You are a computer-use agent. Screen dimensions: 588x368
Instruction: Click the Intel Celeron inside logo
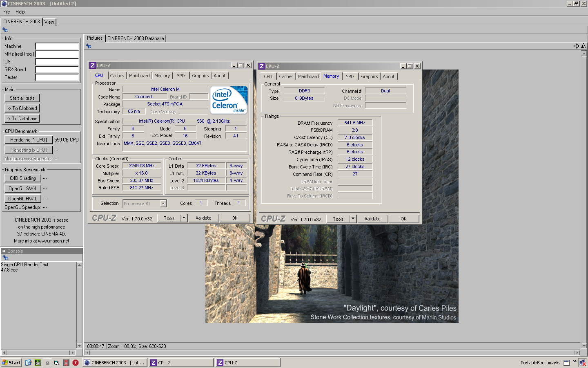click(x=229, y=100)
